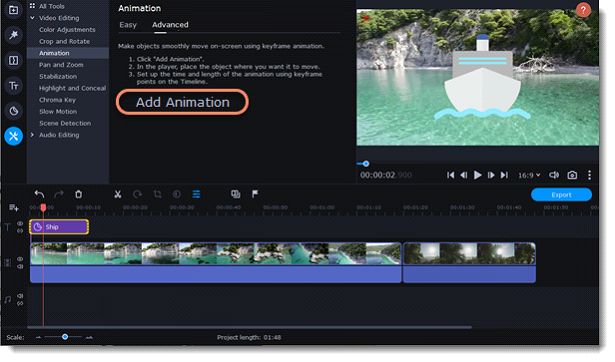Select Animation in the tools list

[x=68, y=53]
